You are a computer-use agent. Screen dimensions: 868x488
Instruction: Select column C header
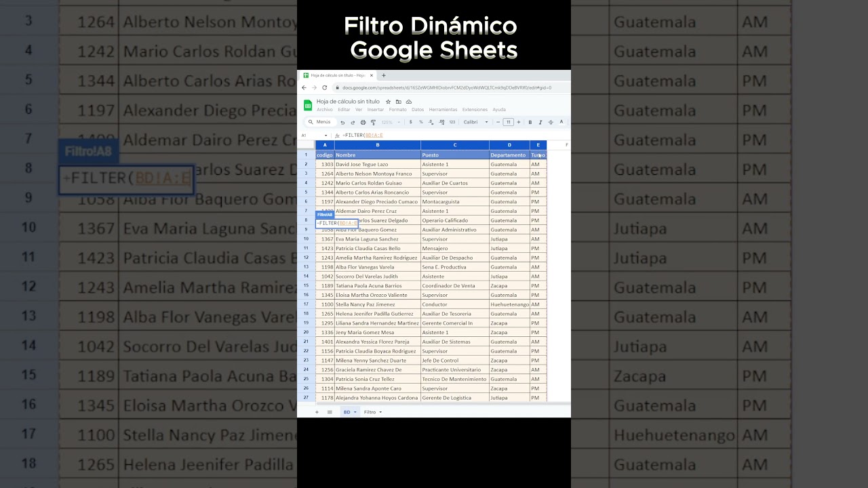point(455,145)
